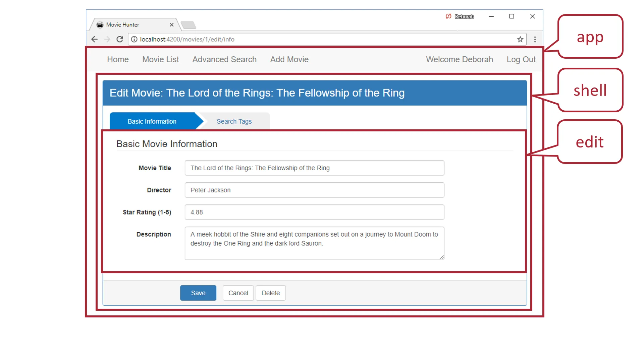Click the Deborah profile button
The width and height of the screenshot is (644, 362).
point(460,16)
